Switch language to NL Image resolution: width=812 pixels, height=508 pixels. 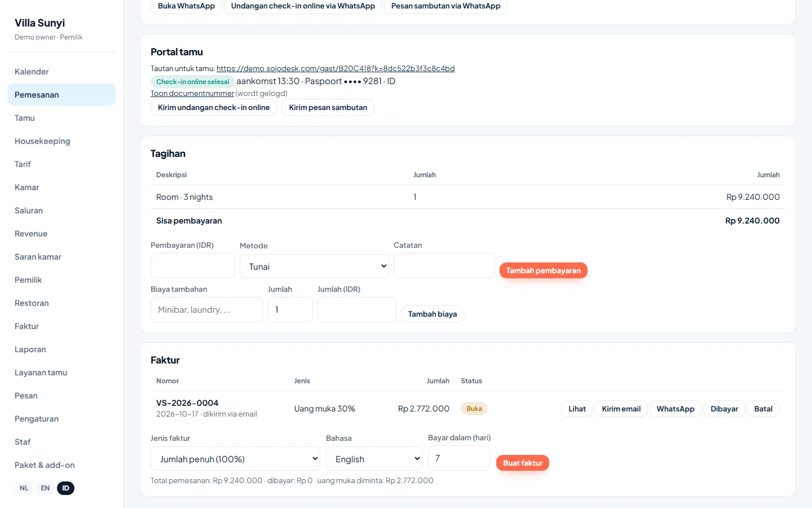pos(24,488)
